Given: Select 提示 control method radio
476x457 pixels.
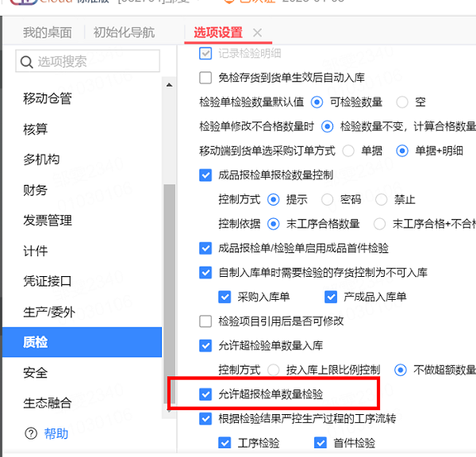Looking at the screenshot, I should [273, 199].
